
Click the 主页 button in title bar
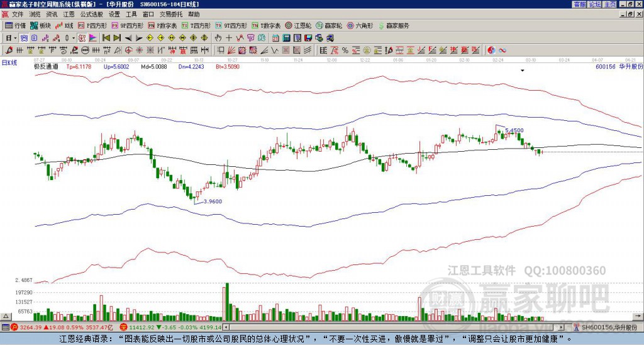pyautogui.click(x=609, y=4)
